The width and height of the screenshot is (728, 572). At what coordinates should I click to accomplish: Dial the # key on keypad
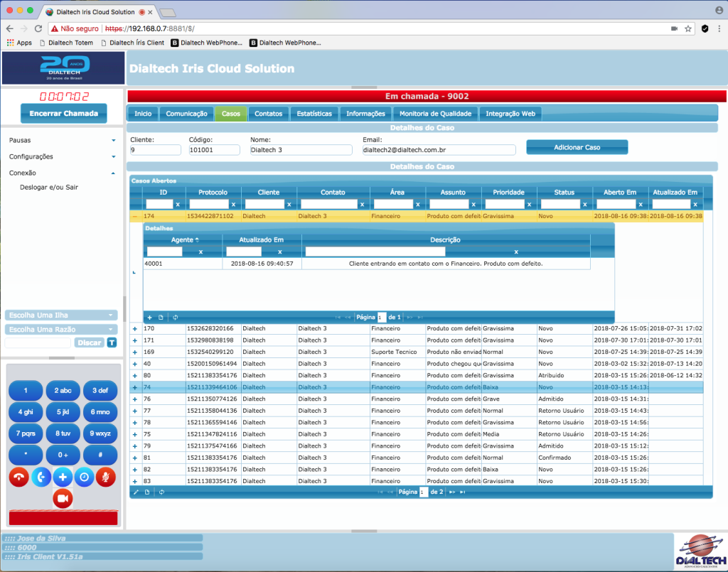[x=100, y=455]
